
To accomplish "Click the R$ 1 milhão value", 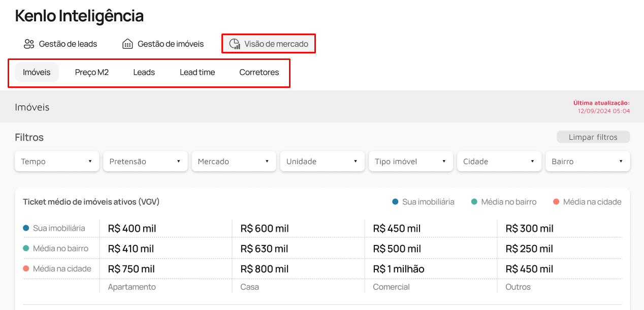I will [399, 269].
